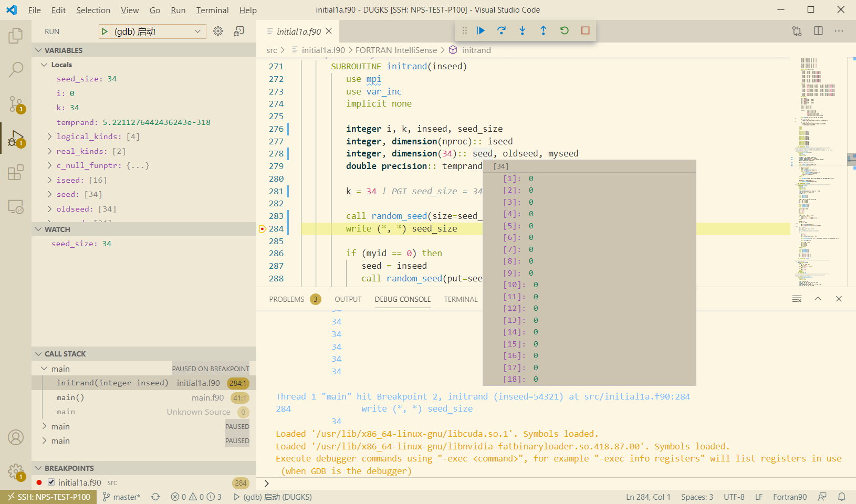Open the Run menu
This screenshot has height=504, width=856.
pyautogui.click(x=178, y=10)
